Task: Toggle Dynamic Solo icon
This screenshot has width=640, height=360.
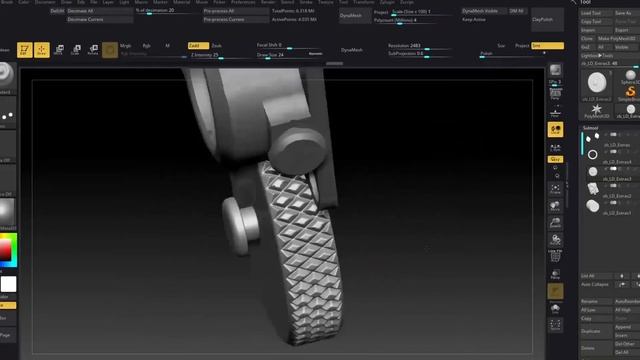Action: coord(555,292)
